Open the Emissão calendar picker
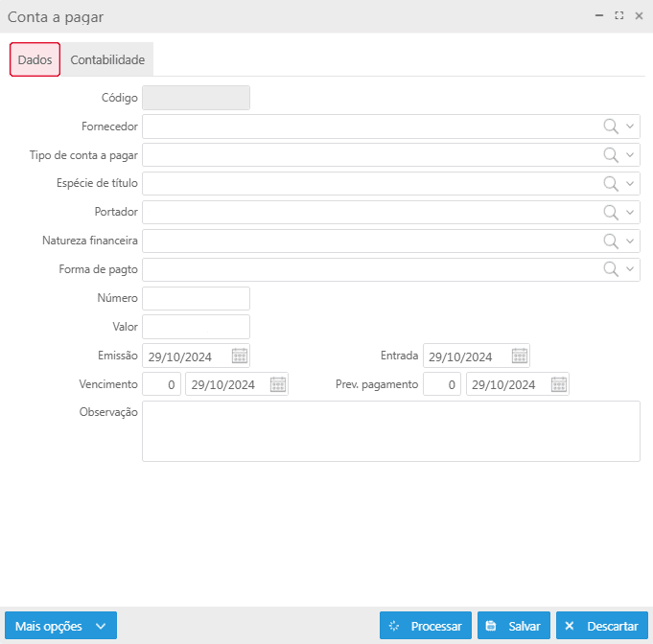The height and width of the screenshot is (644, 653). [240, 356]
